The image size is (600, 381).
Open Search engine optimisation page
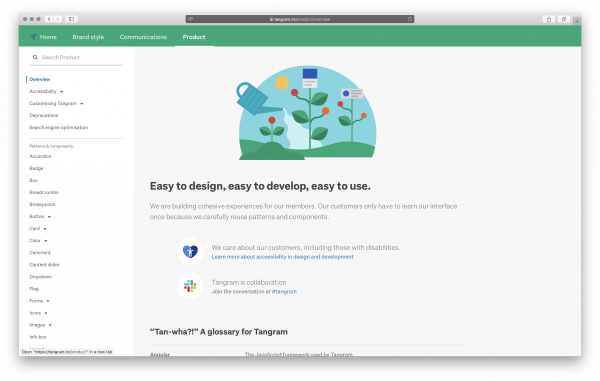(59, 127)
